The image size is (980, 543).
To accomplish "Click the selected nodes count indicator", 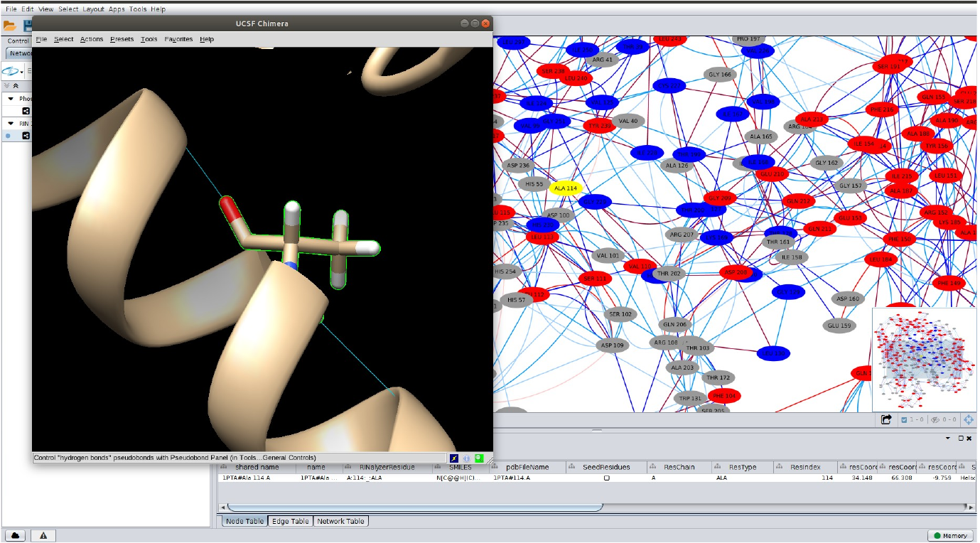I will click(912, 419).
